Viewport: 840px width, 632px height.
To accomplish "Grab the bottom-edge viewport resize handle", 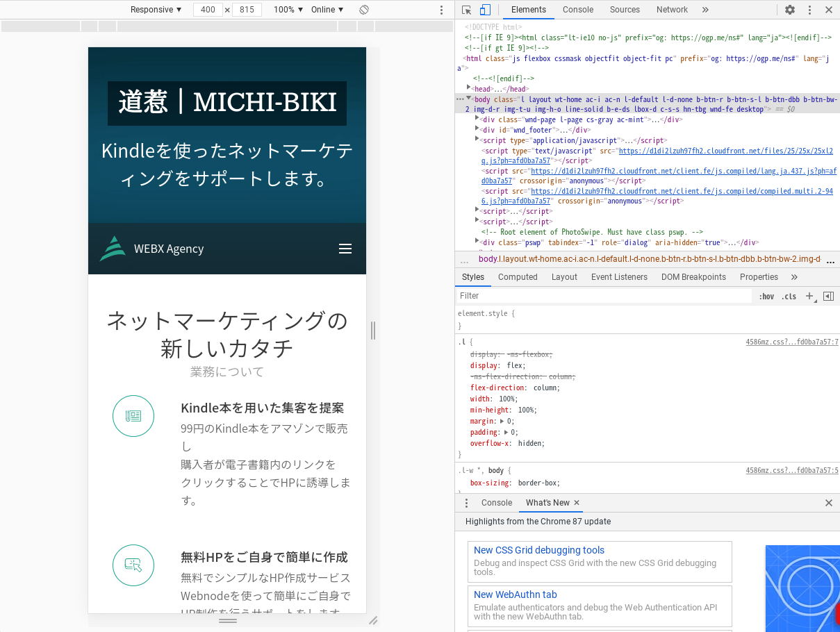I will pyautogui.click(x=228, y=620).
